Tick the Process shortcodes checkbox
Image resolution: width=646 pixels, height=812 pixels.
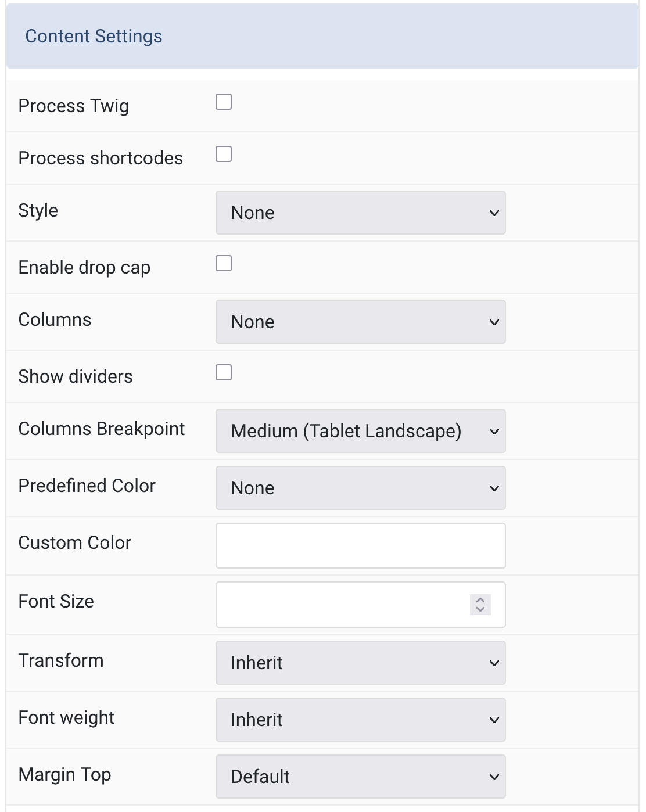(224, 154)
